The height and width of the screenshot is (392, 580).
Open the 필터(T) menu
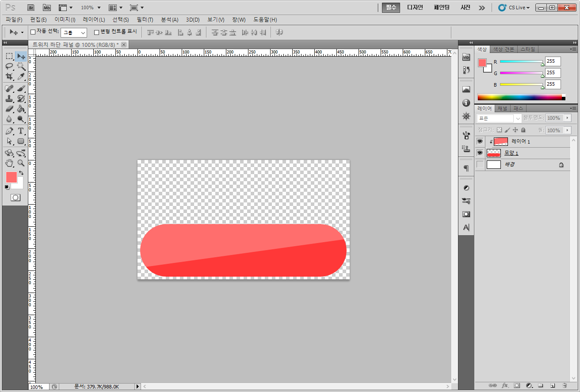pos(145,20)
